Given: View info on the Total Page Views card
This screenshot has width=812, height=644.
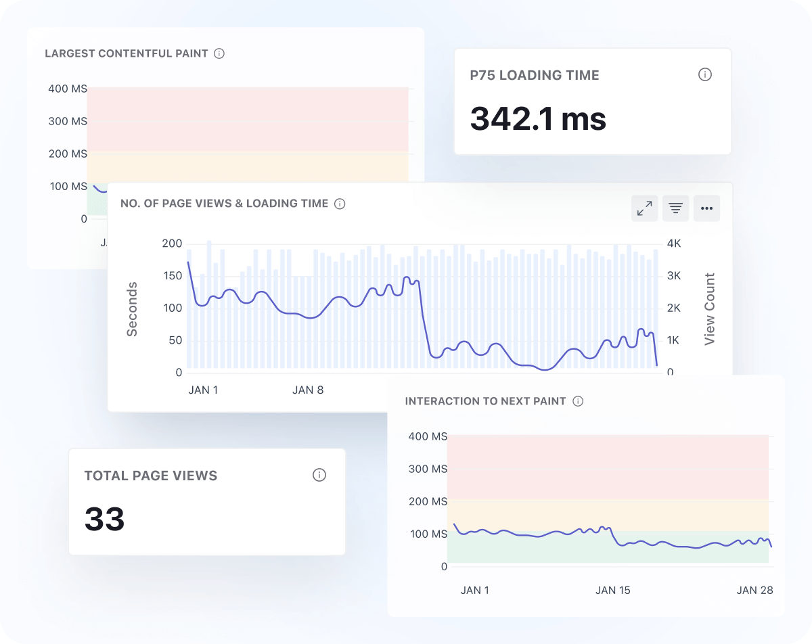Looking at the screenshot, I should pos(319,476).
